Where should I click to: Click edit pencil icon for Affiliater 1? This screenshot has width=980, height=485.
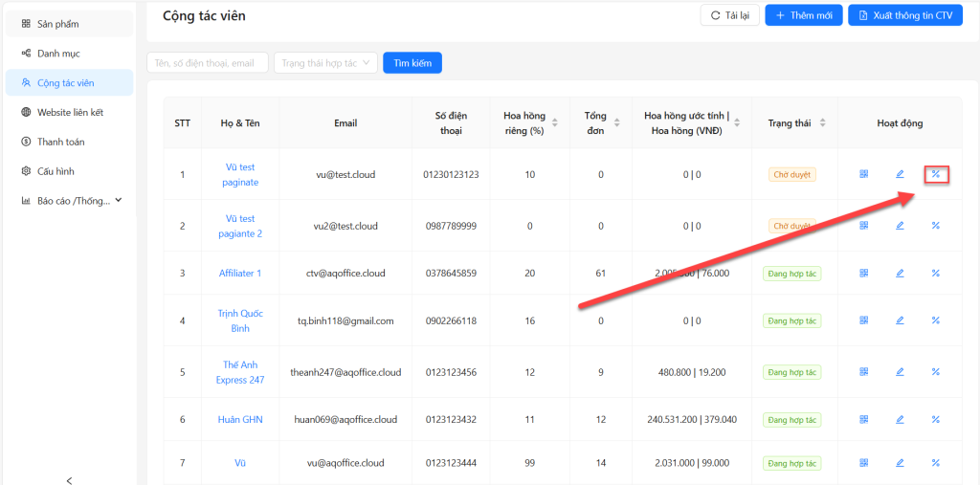pyautogui.click(x=900, y=274)
